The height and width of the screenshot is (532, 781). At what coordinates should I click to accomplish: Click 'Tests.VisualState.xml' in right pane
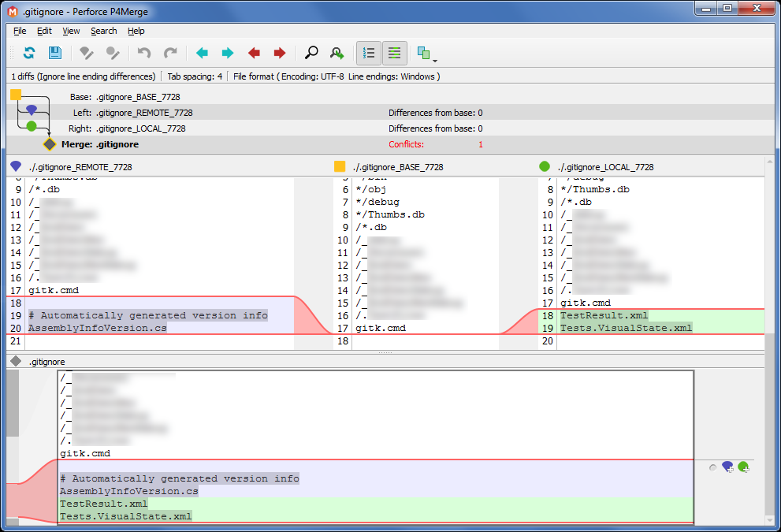626,328
